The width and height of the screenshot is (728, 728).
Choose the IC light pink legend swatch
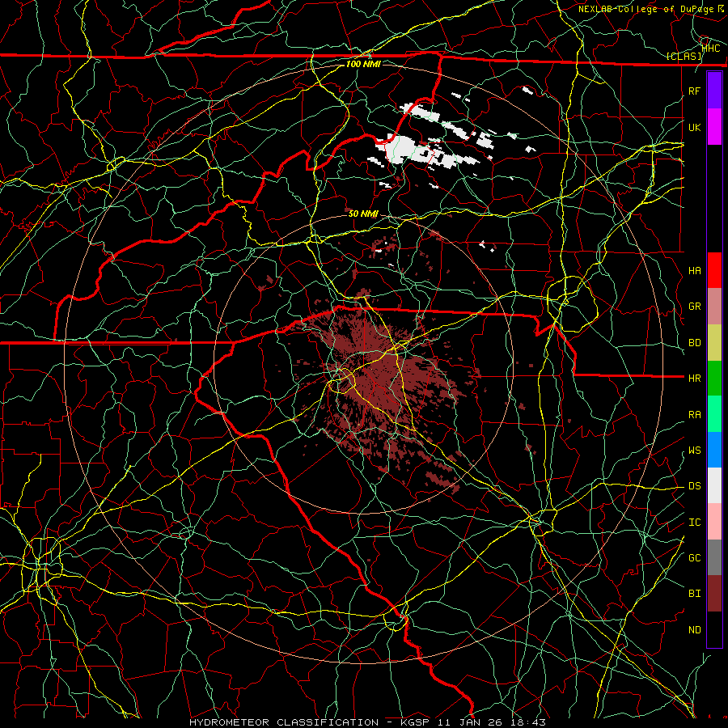tap(714, 522)
